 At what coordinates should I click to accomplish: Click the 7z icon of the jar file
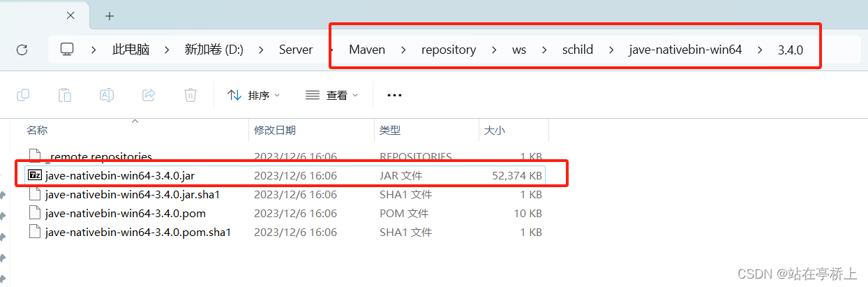coord(35,175)
